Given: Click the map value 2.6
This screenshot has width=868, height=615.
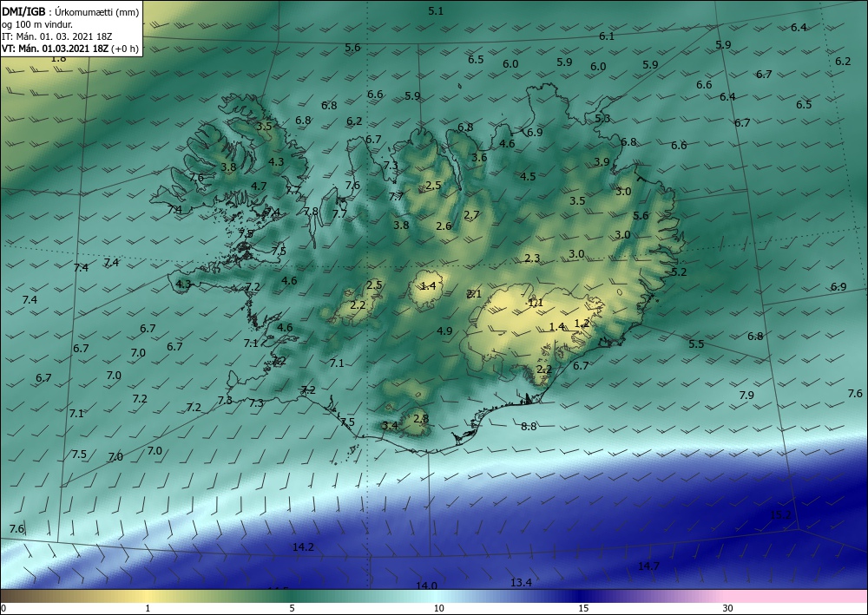Looking at the screenshot, I should click(444, 226).
